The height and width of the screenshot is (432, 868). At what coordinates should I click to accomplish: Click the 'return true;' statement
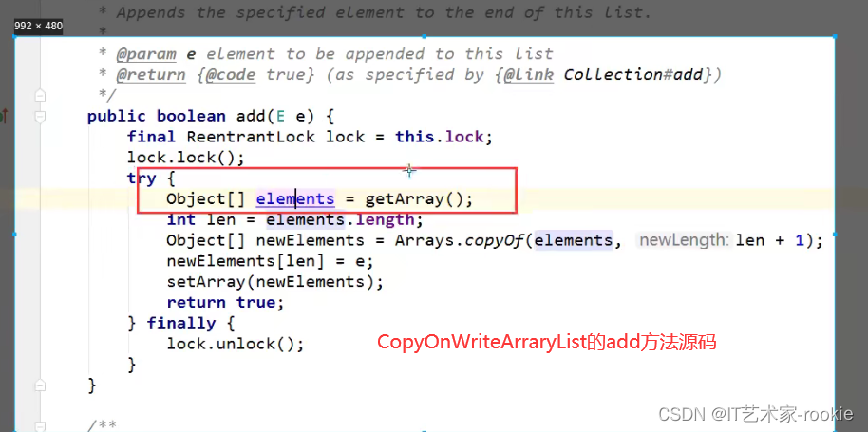[x=225, y=303]
